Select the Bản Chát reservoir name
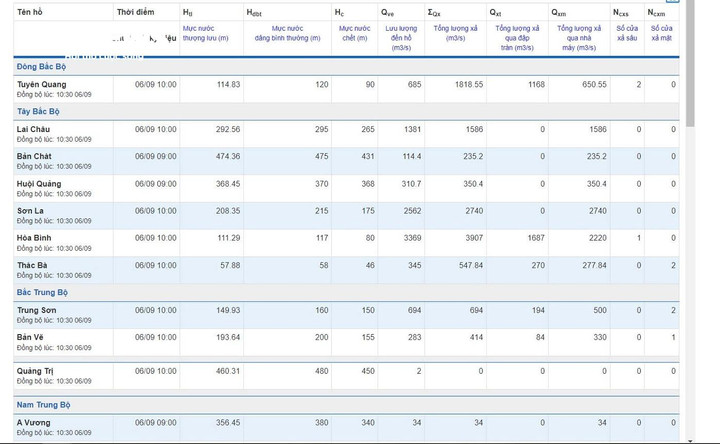 (x=35, y=156)
